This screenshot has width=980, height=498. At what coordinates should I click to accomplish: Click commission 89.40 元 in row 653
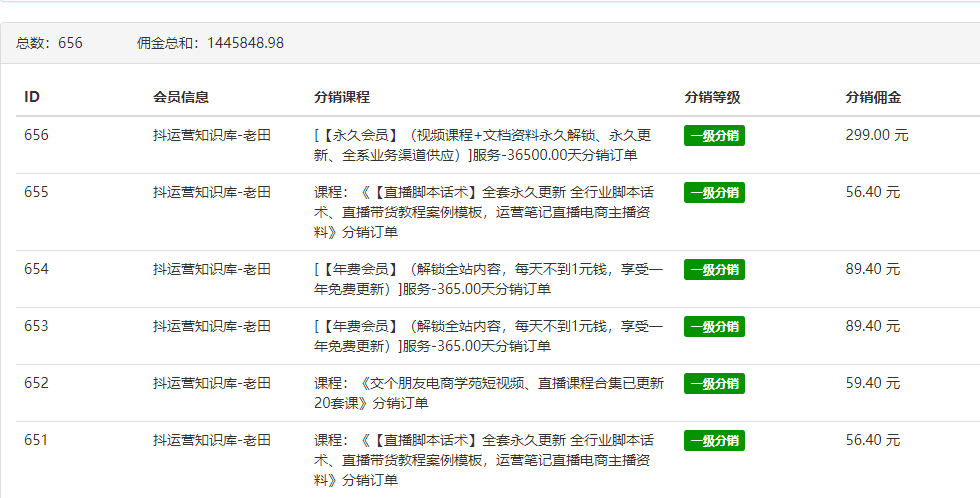click(873, 326)
